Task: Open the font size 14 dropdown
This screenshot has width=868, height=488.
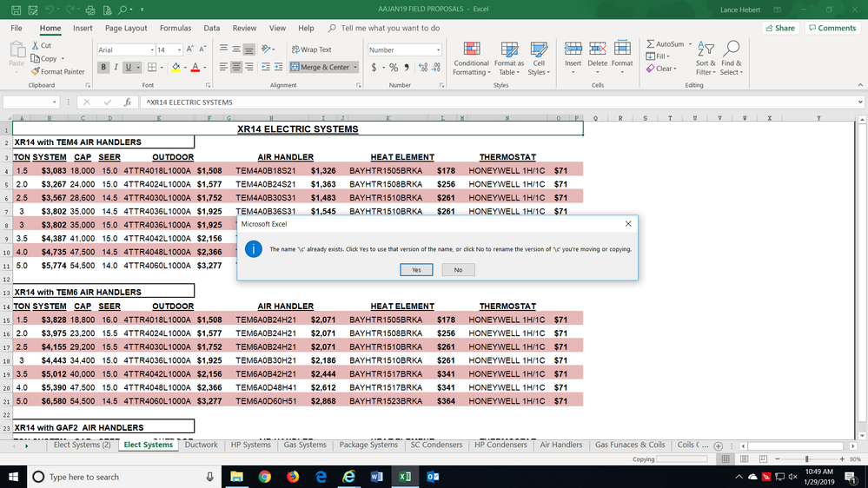Action: click(179, 49)
